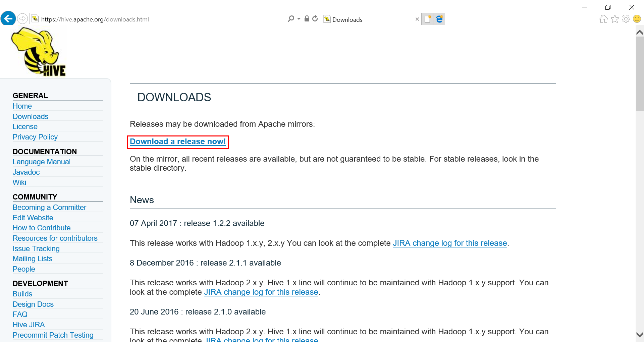The image size is (644, 342).
Task: Click the GENERAL sidebar heading
Action: pos(30,96)
